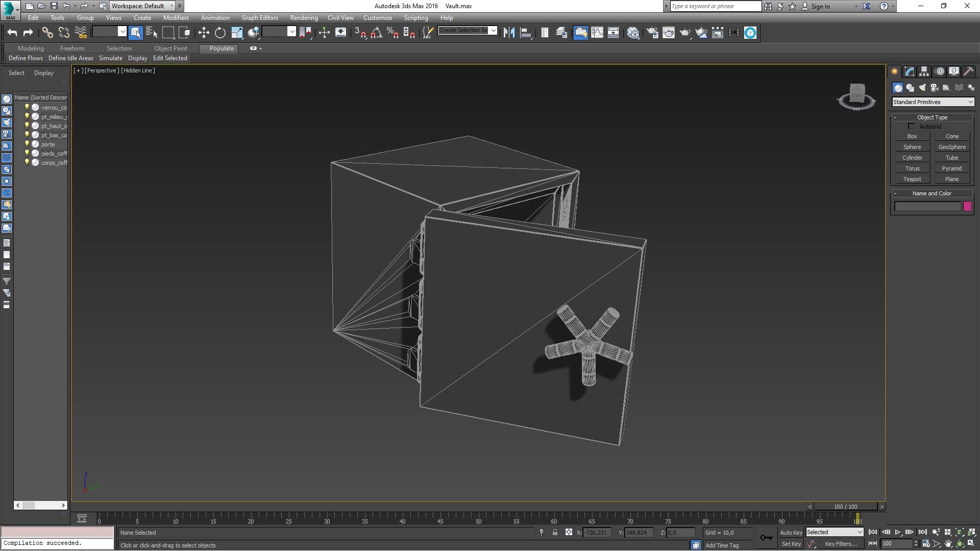Collapse the Object Type rollout
The height and width of the screenshot is (551, 980).
click(x=933, y=117)
